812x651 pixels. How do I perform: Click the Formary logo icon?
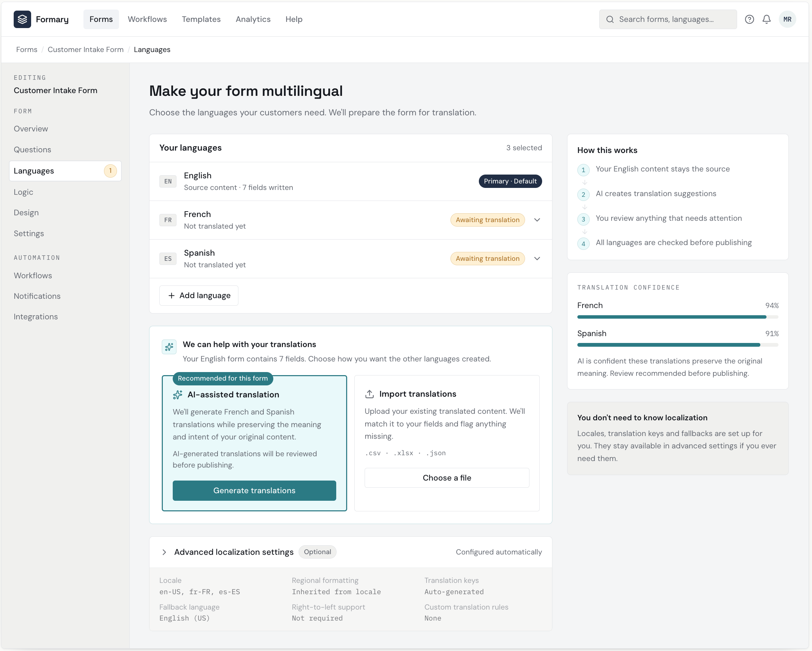pos(22,19)
